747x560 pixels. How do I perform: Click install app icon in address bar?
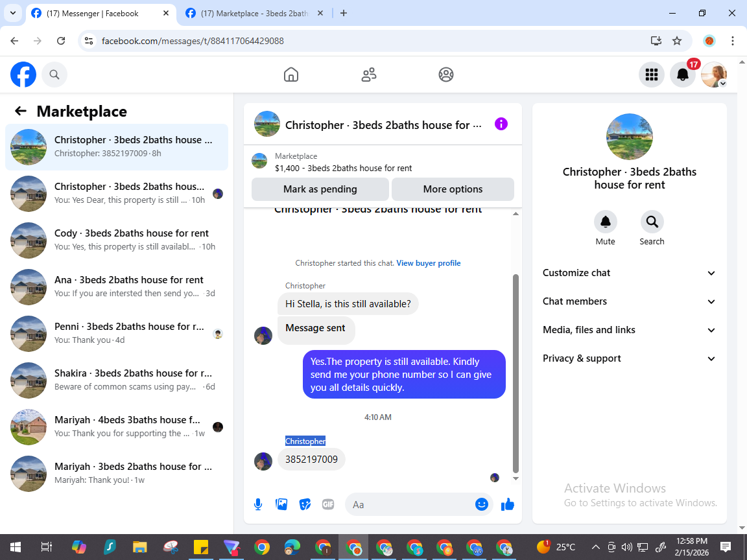coord(656,41)
